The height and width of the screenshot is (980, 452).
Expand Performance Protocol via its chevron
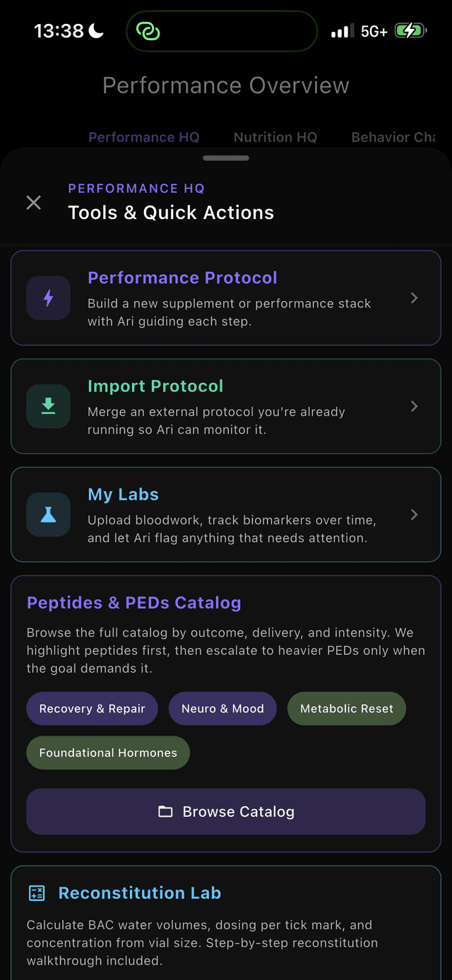click(415, 298)
